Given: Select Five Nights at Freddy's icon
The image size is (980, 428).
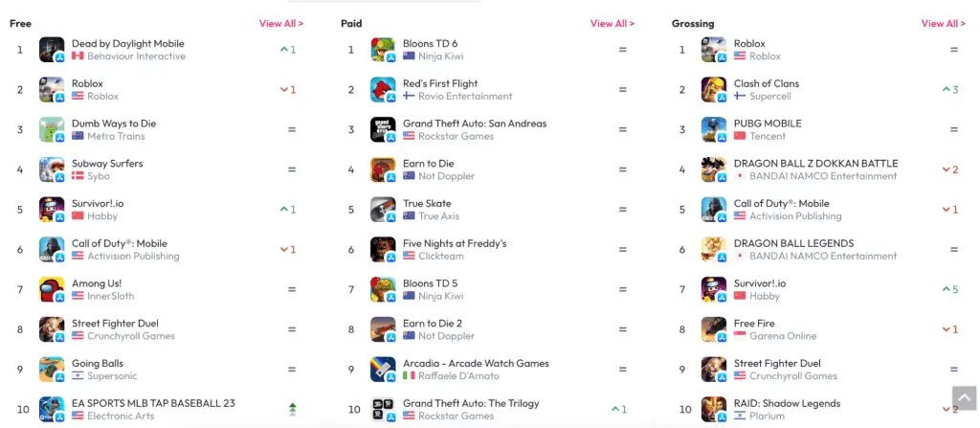Looking at the screenshot, I should pyautogui.click(x=383, y=250).
